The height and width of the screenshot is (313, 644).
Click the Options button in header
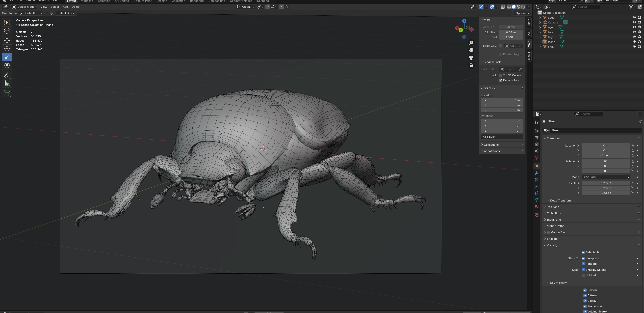pos(522,13)
